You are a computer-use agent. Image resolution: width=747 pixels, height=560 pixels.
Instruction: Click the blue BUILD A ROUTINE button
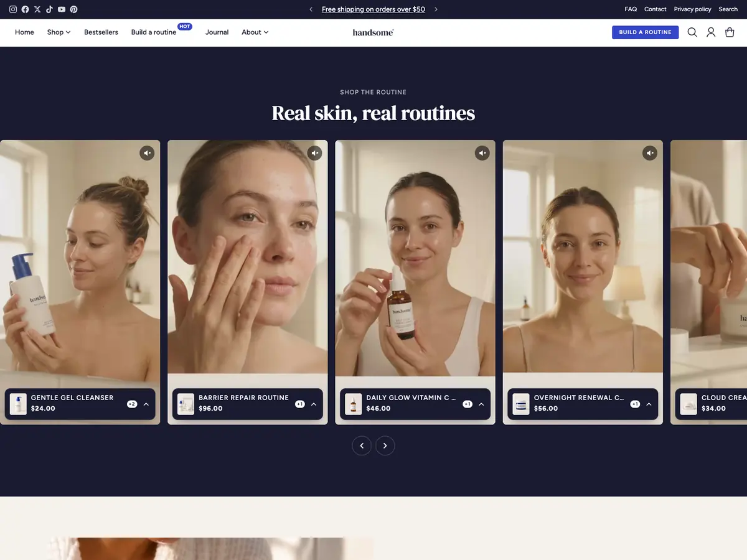point(645,32)
